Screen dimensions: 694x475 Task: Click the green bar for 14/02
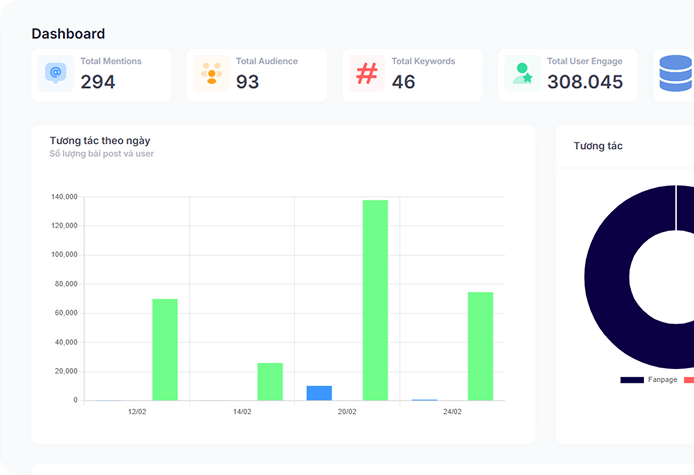pyautogui.click(x=270, y=382)
